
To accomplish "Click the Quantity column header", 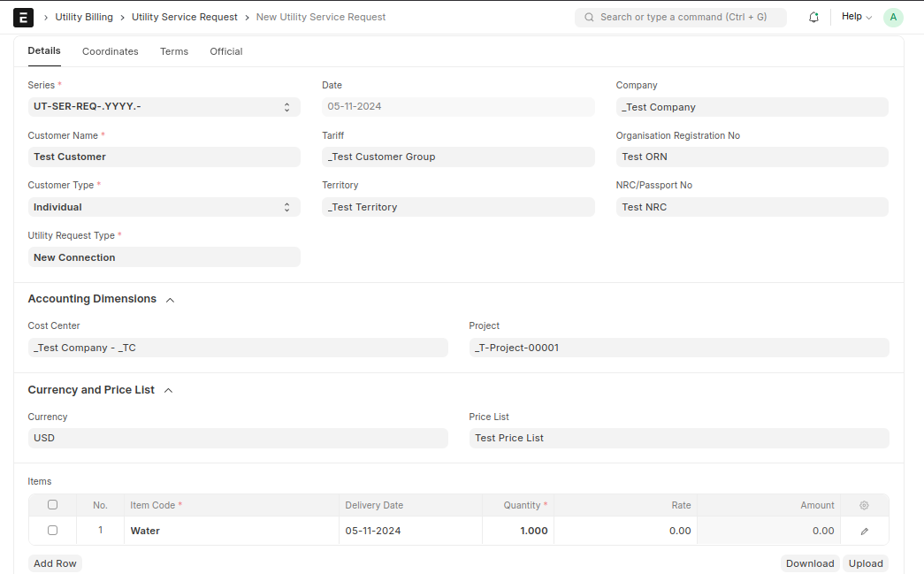I will [x=517, y=505].
